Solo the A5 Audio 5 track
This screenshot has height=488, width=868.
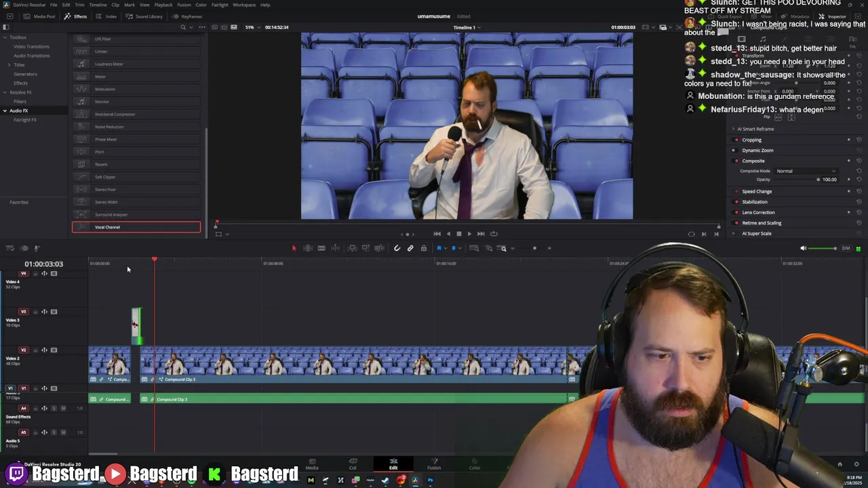point(54,432)
